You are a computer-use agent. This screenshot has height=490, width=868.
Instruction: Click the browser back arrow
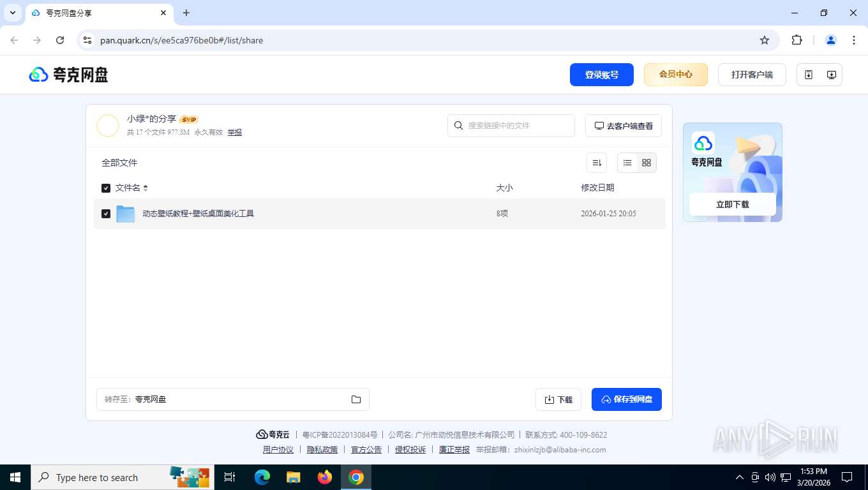click(14, 40)
